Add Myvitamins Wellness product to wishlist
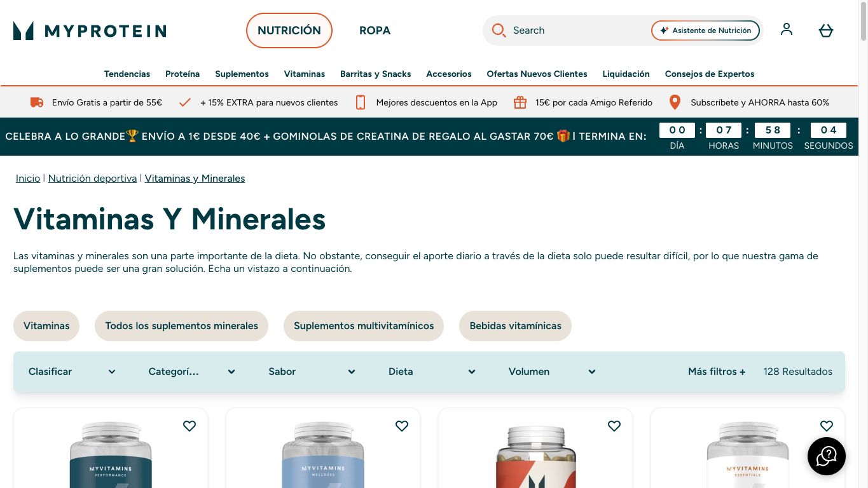 (402, 426)
